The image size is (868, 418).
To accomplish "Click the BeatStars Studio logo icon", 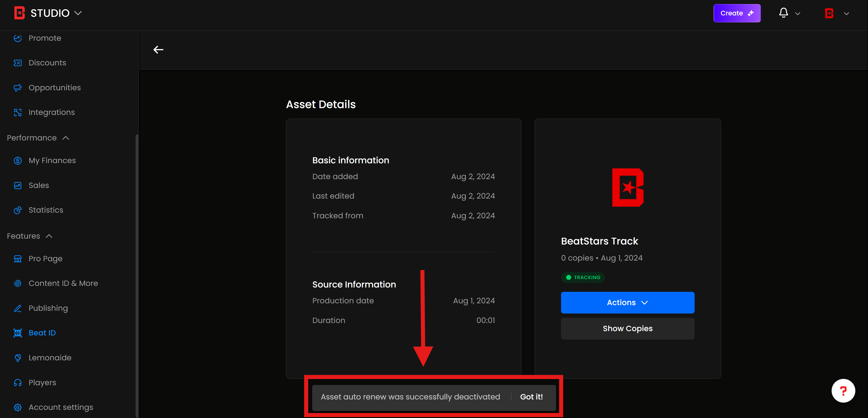I will 19,13.
